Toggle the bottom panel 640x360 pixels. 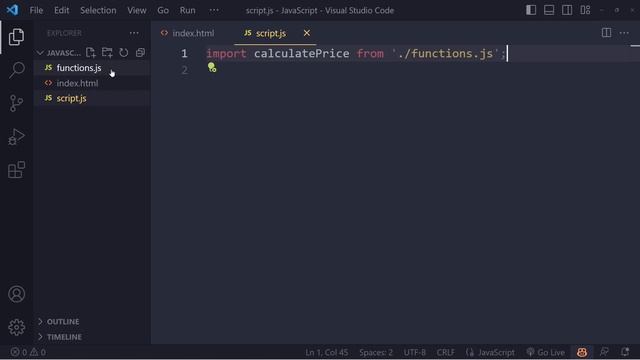[x=549, y=10]
